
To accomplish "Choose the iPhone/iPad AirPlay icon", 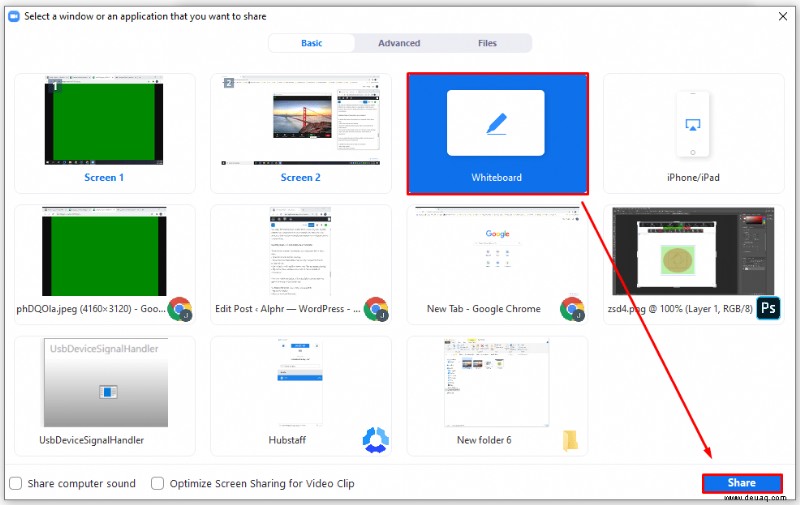I will [692, 124].
